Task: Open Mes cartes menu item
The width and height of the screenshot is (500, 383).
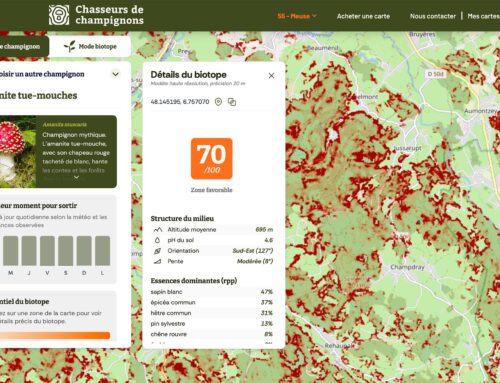Action: (483, 16)
